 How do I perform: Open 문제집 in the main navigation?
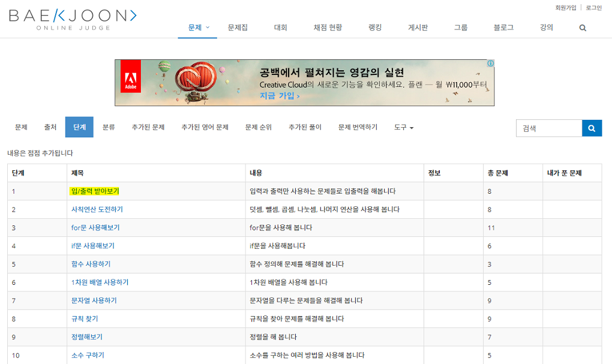238,28
